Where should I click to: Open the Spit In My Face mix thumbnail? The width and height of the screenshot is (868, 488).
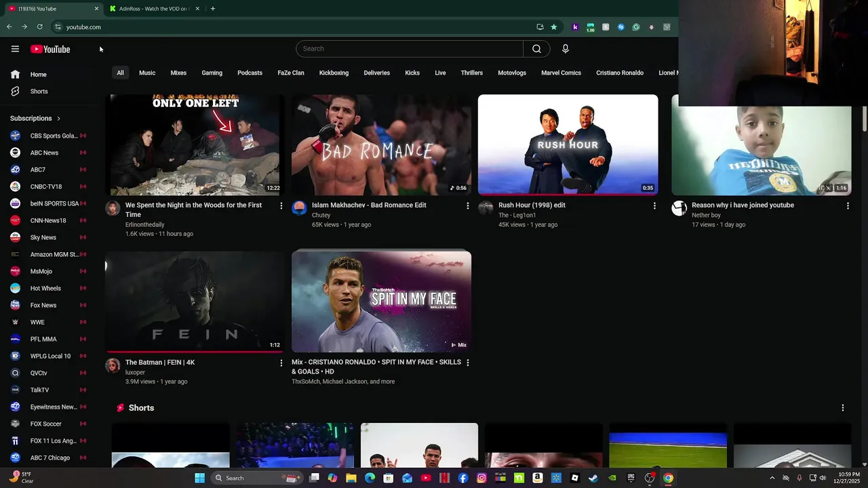pos(381,302)
